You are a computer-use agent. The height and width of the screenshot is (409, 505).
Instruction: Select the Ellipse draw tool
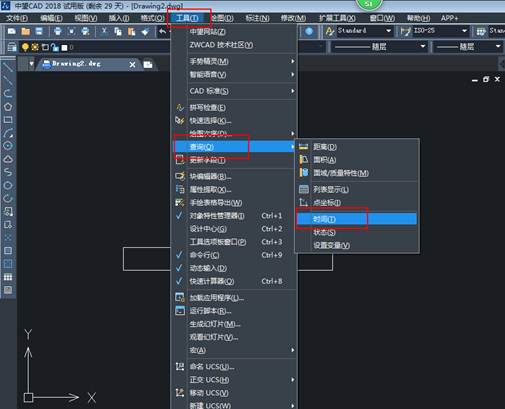coord(8,185)
